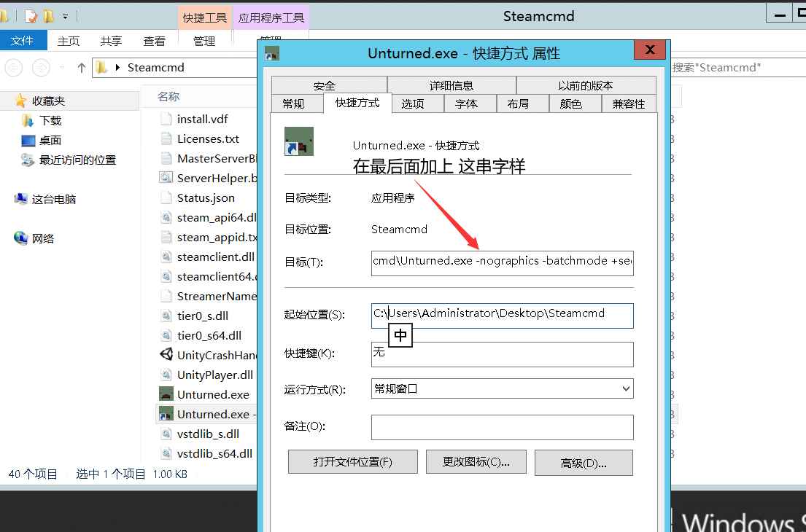Viewport: 806px width, 532px height.
Task: Click the Unturned.exe application icon
Action: click(166, 394)
